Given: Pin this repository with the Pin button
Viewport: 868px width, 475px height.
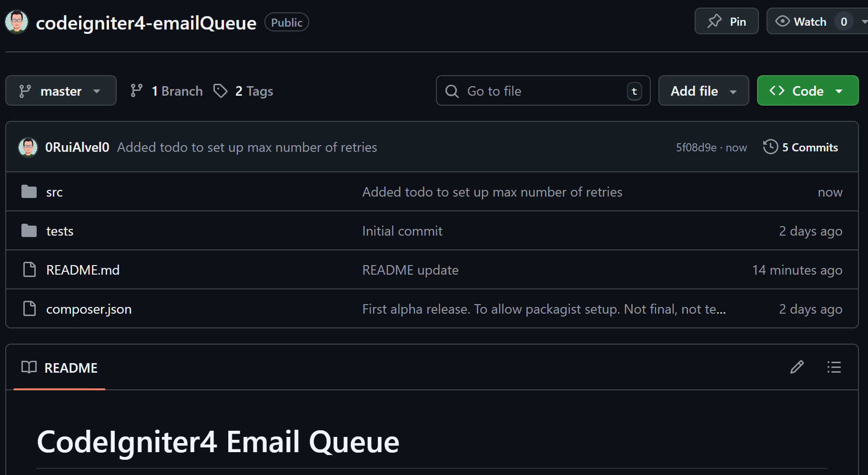Looking at the screenshot, I should (726, 21).
